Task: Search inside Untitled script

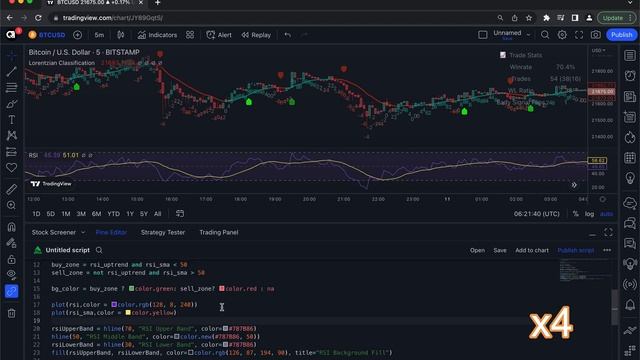Action: coord(99,250)
